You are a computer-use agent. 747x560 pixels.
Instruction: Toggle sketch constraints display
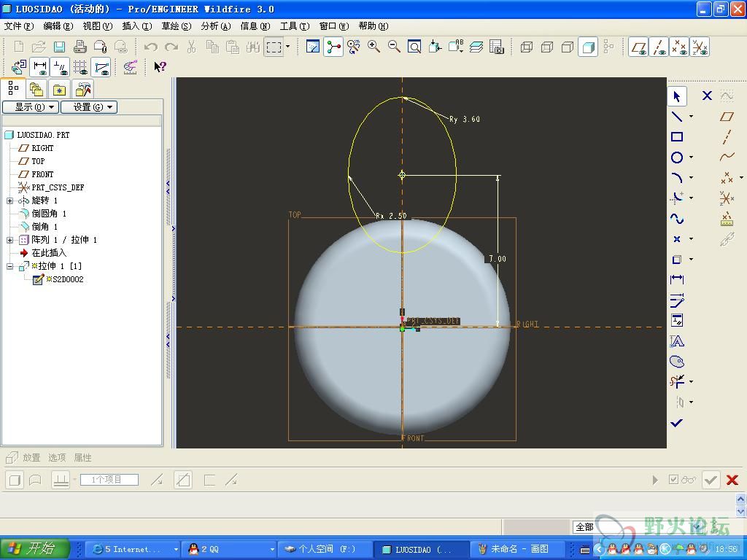point(61,66)
